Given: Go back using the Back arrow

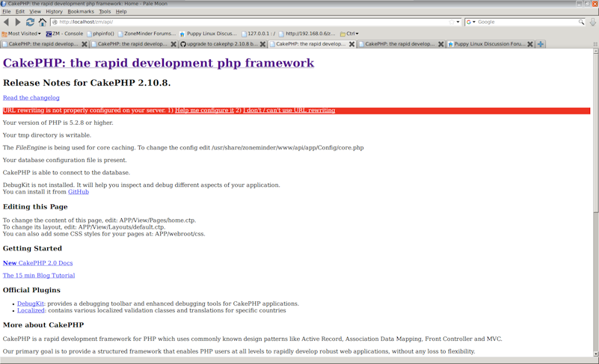Looking at the screenshot, I should pyautogui.click(x=6, y=22).
